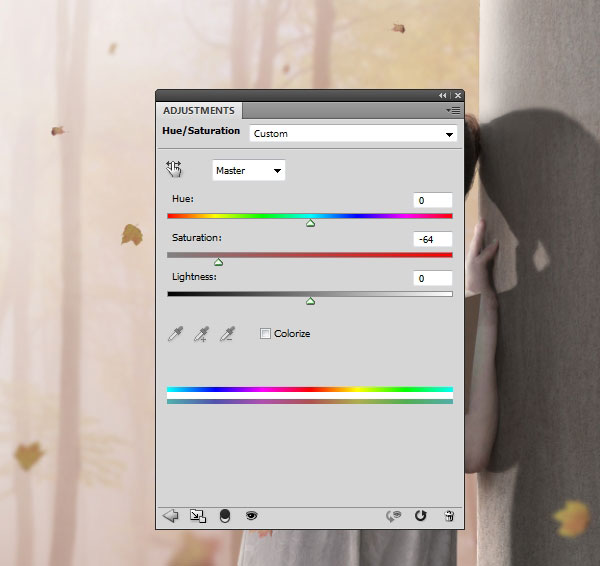The image size is (600, 566).
Task: Click the Hue slider handle
Action: pyautogui.click(x=310, y=223)
